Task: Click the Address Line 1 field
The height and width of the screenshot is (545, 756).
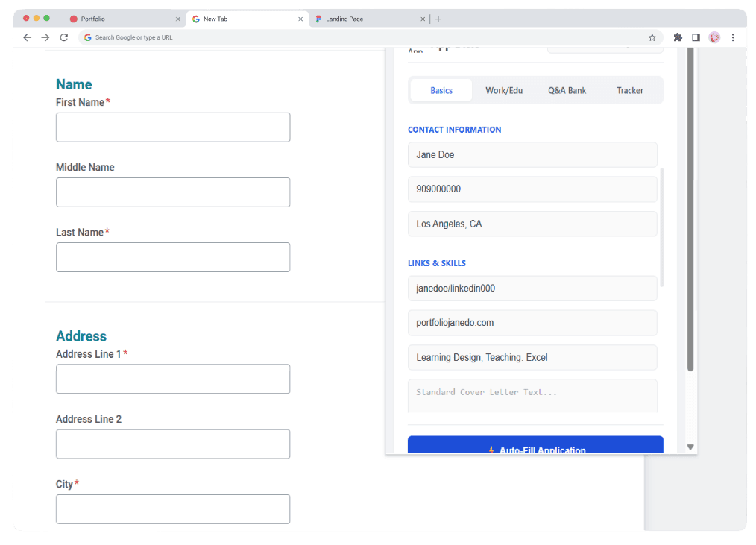Action: click(173, 379)
